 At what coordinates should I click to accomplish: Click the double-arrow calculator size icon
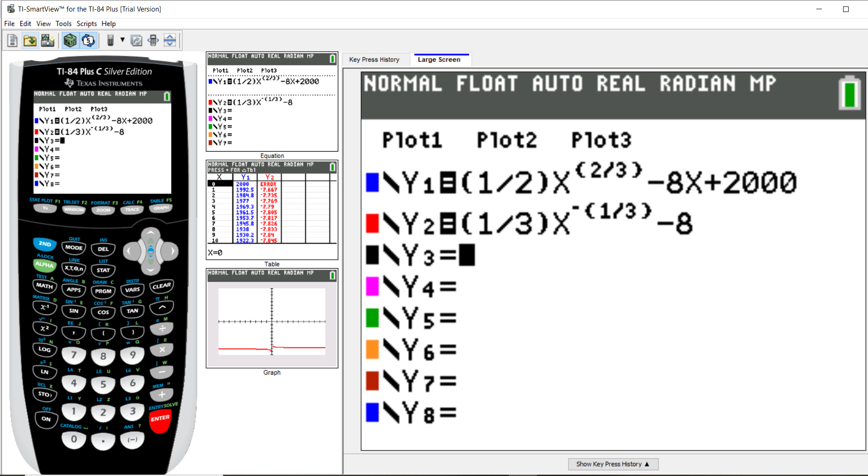pyautogui.click(x=153, y=41)
